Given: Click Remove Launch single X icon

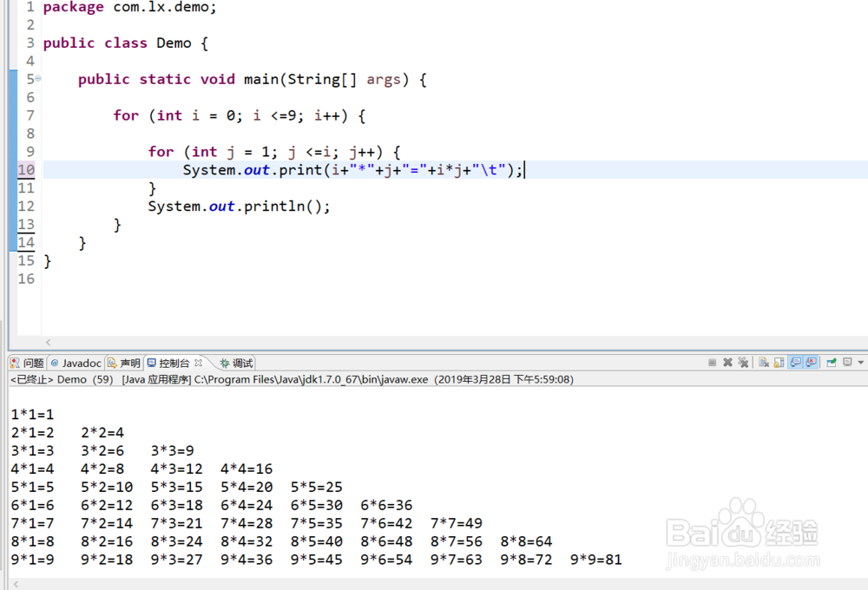Looking at the screenshot, I should [728, 363].
